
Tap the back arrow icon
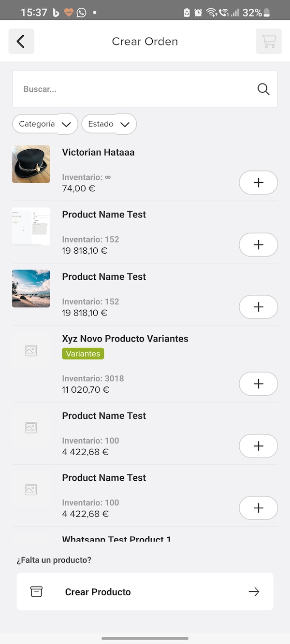pyautogui.click(x=21, y=42)
